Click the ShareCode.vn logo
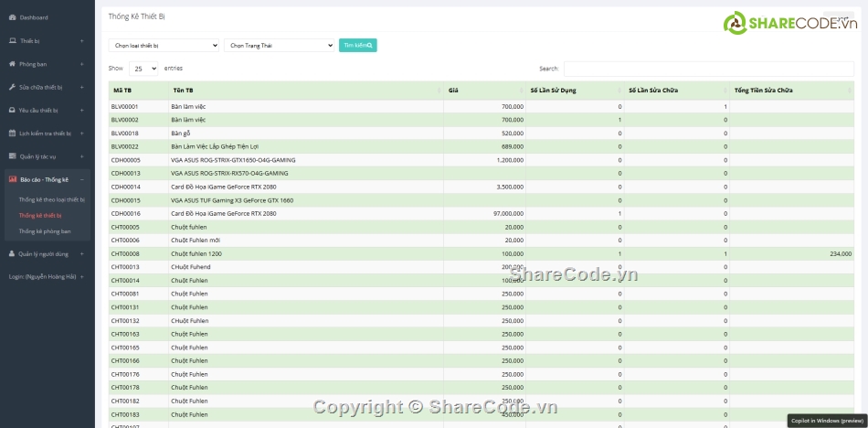The image size is (868, 428). [x=790, y=23]
